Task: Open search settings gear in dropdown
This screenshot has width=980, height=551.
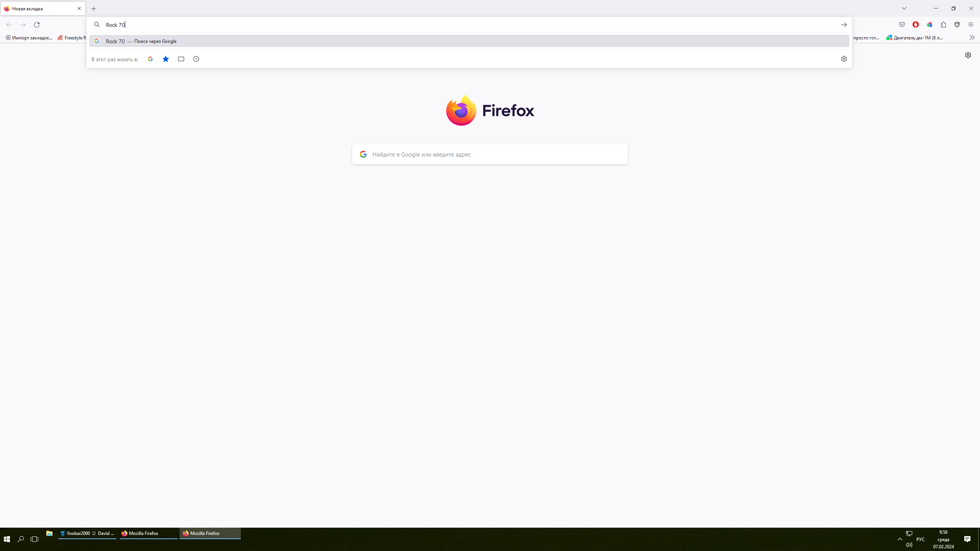Action: pyautogui.click(x=844, y=59)
